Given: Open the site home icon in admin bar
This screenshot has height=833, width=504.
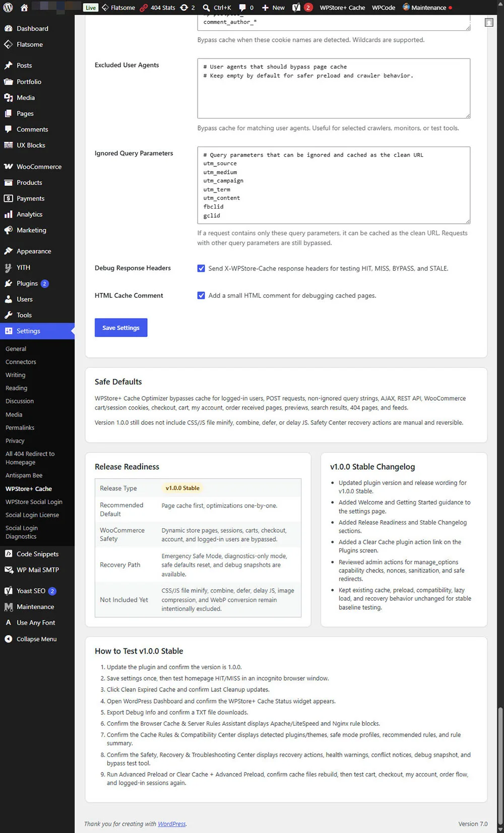Looking at the screenshot, I should [24, 8].
